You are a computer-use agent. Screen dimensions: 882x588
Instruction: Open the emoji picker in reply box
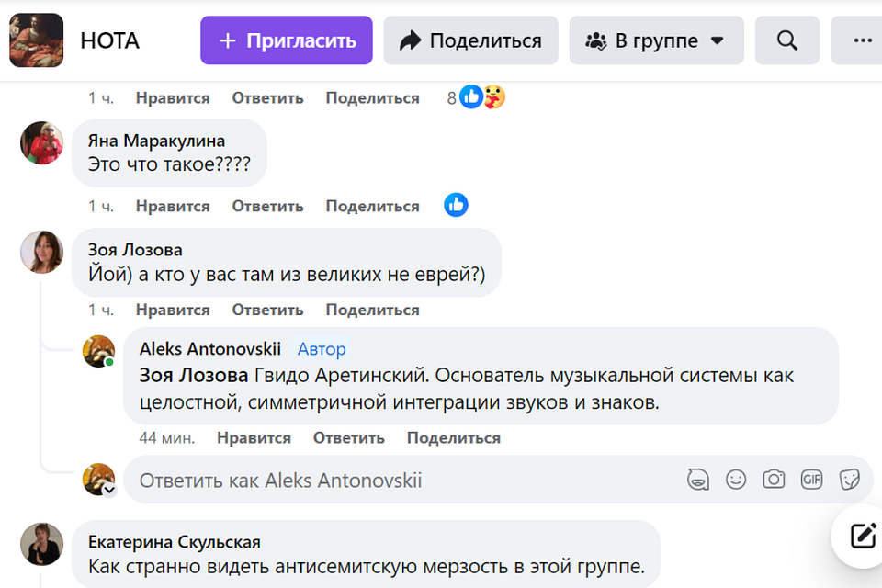736,480
